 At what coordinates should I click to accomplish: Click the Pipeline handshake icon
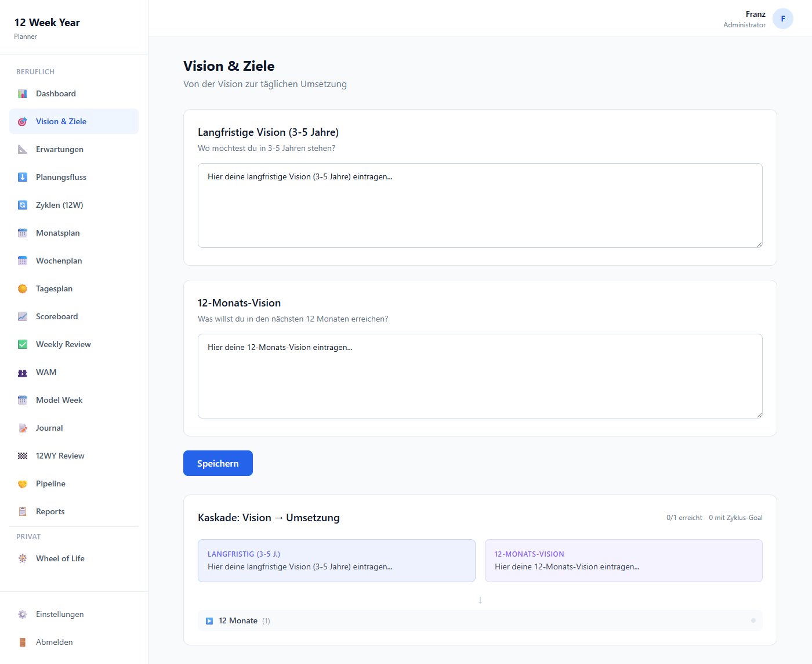23,484
